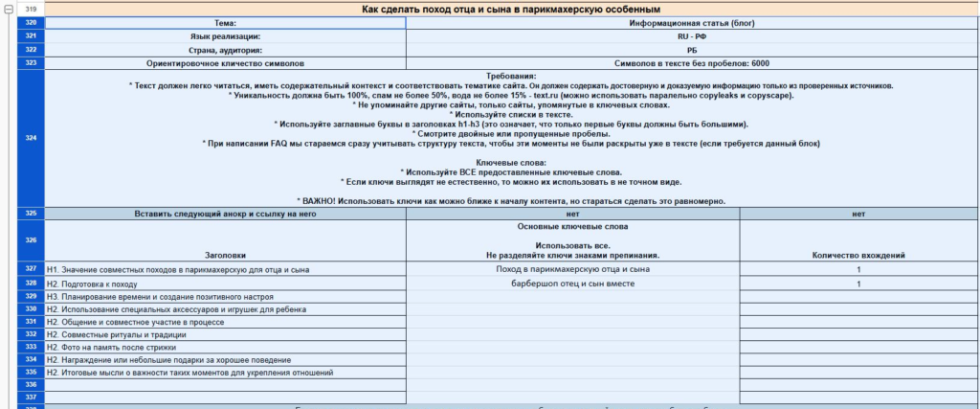Viewport: 980px width, 409px height.
Task: Select cell 'Информационная статья (блог)'
Action: [x=692, y=23]
